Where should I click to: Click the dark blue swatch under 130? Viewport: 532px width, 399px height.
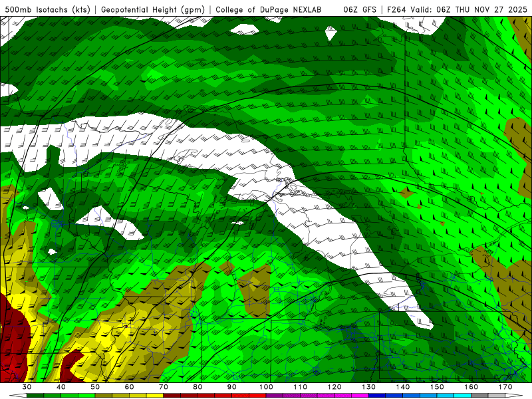(x=377, y=396)
